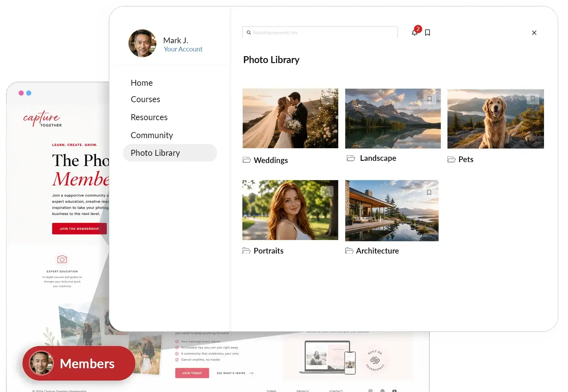This screenshot has width=568, height=392.
Task: Focus the search by keyword field
Action: [x=320, y=32]
